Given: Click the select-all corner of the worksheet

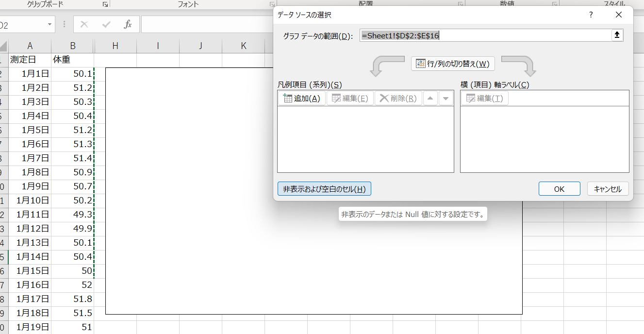Looking at the screenshot, I should (x=3, y=46).
